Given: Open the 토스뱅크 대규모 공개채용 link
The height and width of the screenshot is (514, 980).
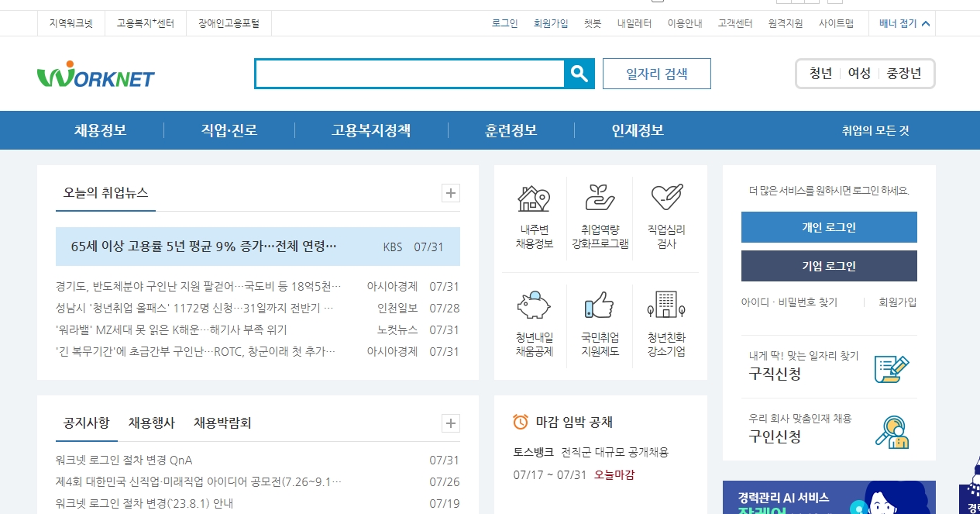Looking at the screenshot, I should (590, 452).
